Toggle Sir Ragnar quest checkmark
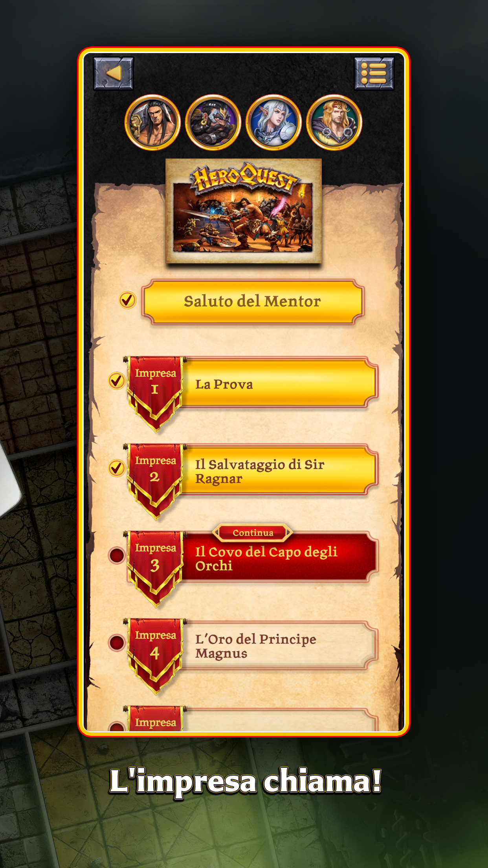This screenshot has height=868, width=488. tap(117, 468)
